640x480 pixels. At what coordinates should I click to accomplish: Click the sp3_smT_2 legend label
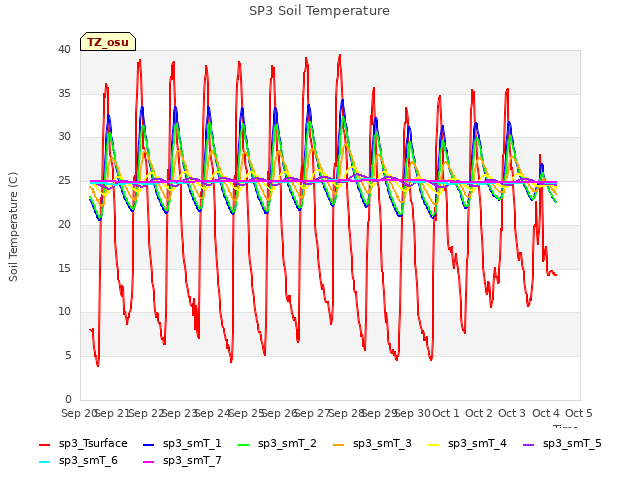click(x=287, y=443)
